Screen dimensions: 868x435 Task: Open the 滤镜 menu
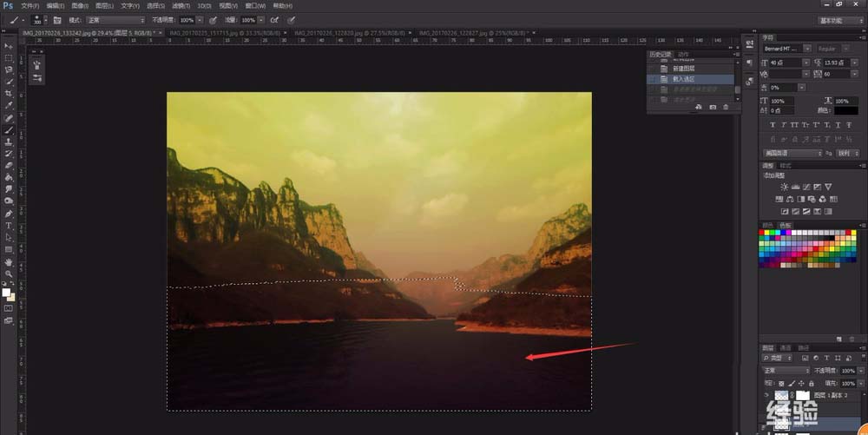pyautogui.click(x=181, y=5)
